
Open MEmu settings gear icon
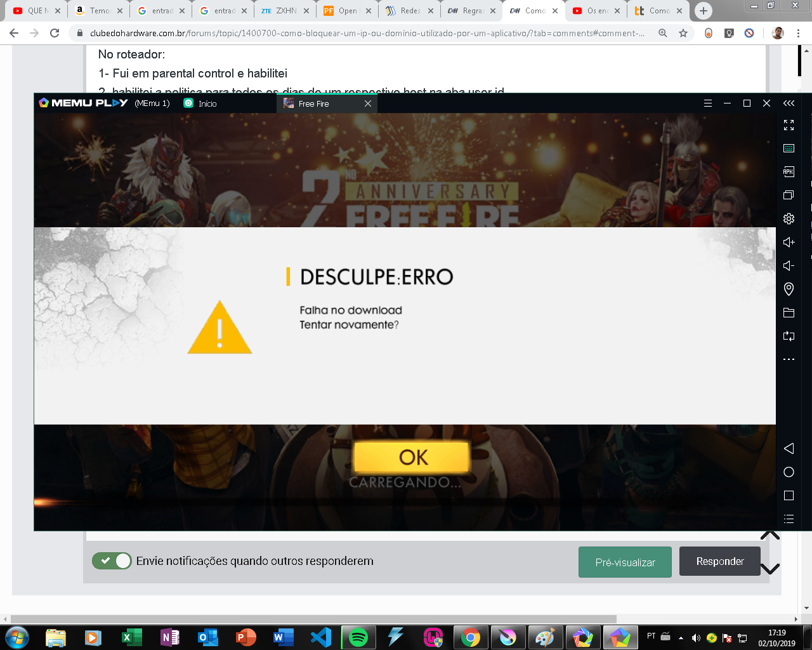(789, 218)
